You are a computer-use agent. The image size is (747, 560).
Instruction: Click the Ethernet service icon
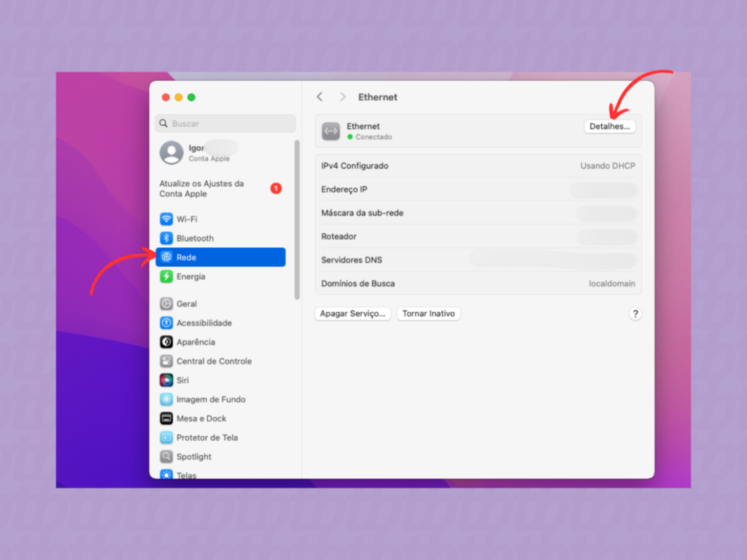point(330,131)
